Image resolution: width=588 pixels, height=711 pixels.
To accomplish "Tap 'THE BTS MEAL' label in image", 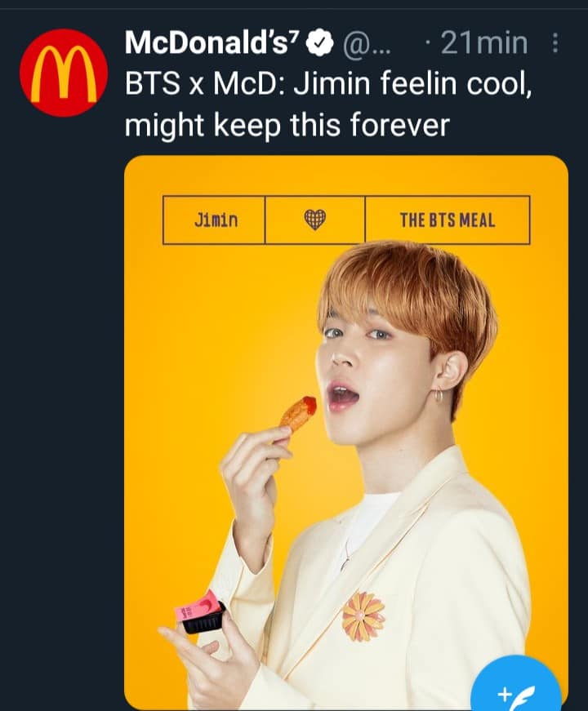I will coord(448,220).
